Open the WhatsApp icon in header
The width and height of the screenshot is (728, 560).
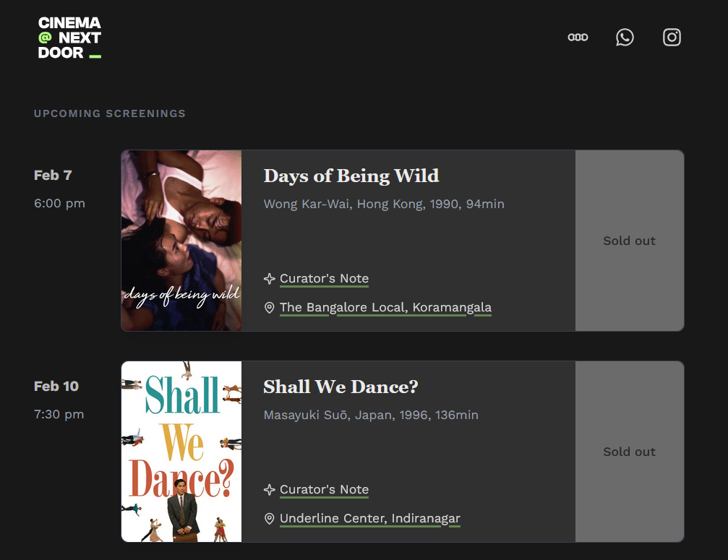coord(625,38)
